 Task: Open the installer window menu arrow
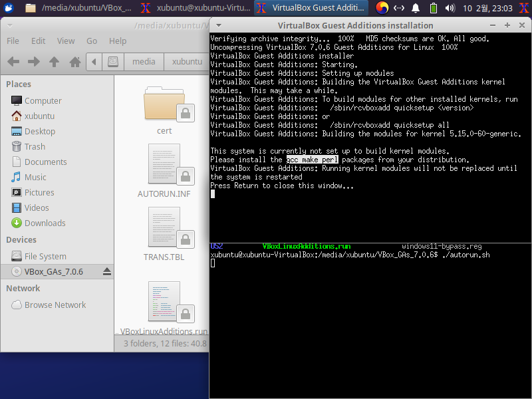pyautogui.click(x=219, y=25)
